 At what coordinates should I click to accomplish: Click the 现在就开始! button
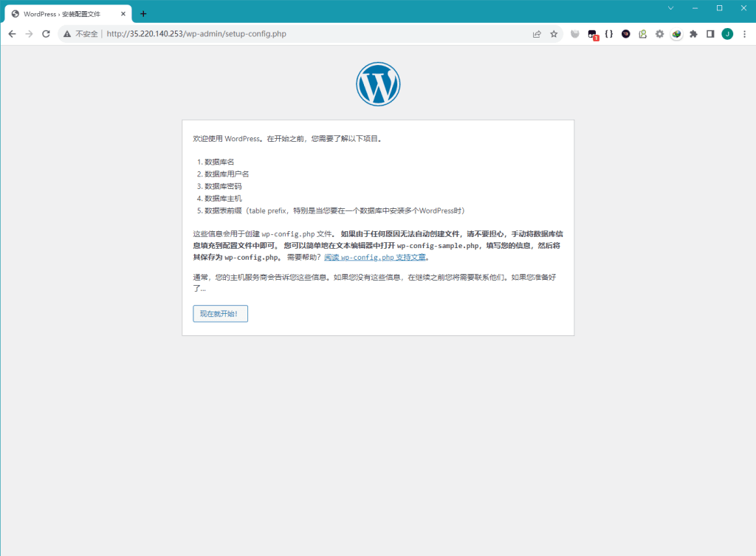click(220, 314)
